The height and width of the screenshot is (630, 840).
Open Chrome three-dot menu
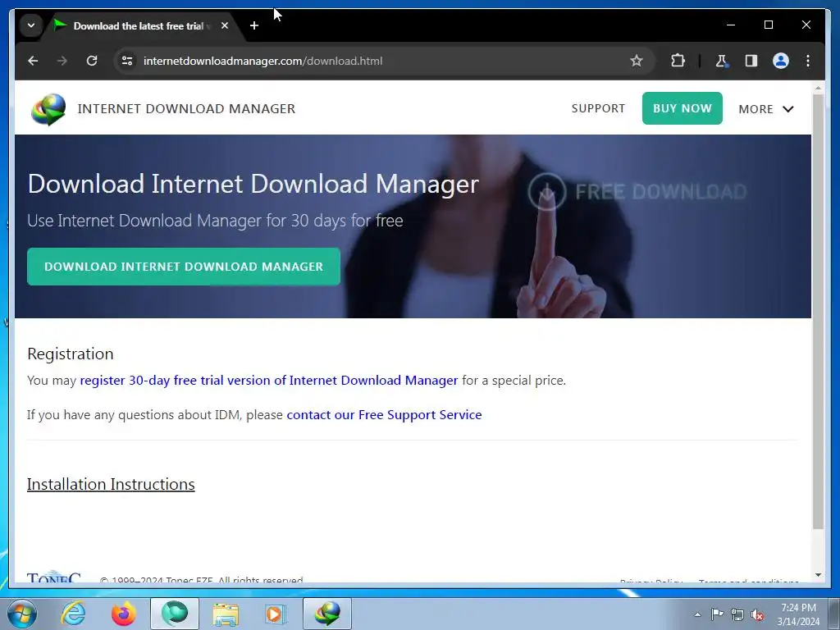click(x=808, y=61)
